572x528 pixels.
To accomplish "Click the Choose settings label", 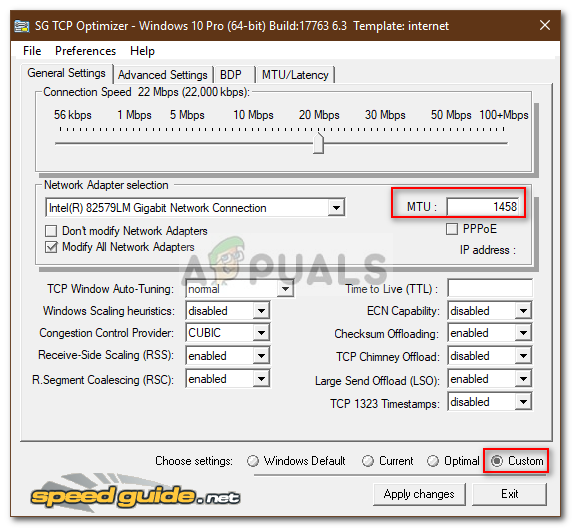I will [194, 461].
